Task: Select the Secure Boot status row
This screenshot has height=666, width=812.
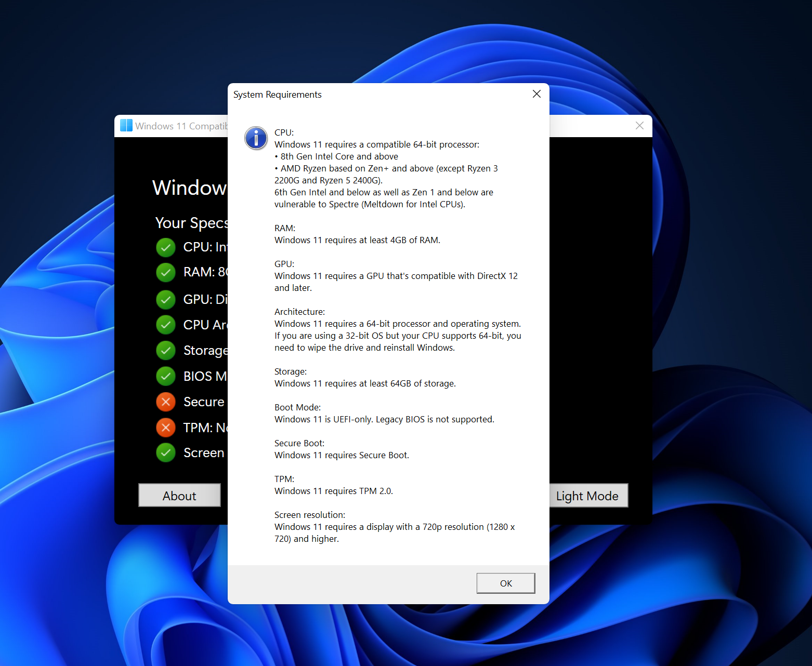Action: pos(203,402)
